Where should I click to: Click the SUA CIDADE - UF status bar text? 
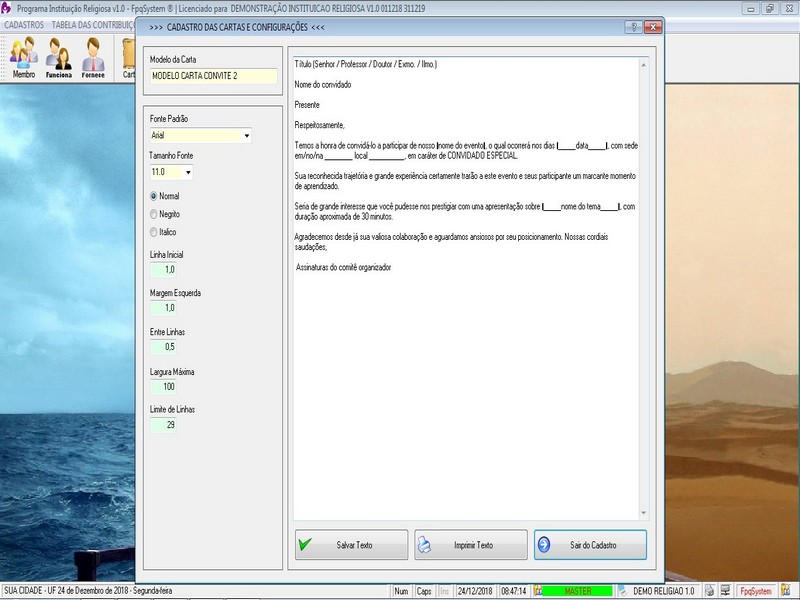pyautogui.click(x=88, y=591)
